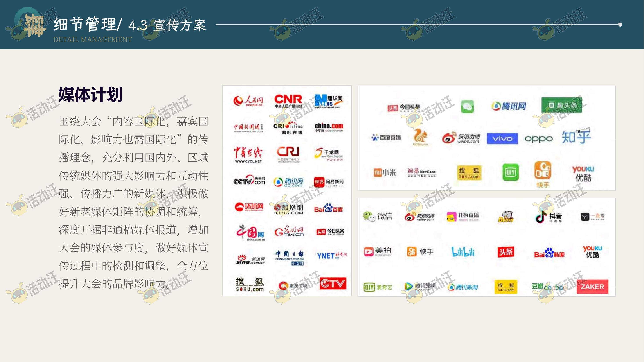Select the bilibili logo
The height and width of the screenshot is (362, 644).
(463, 252)
